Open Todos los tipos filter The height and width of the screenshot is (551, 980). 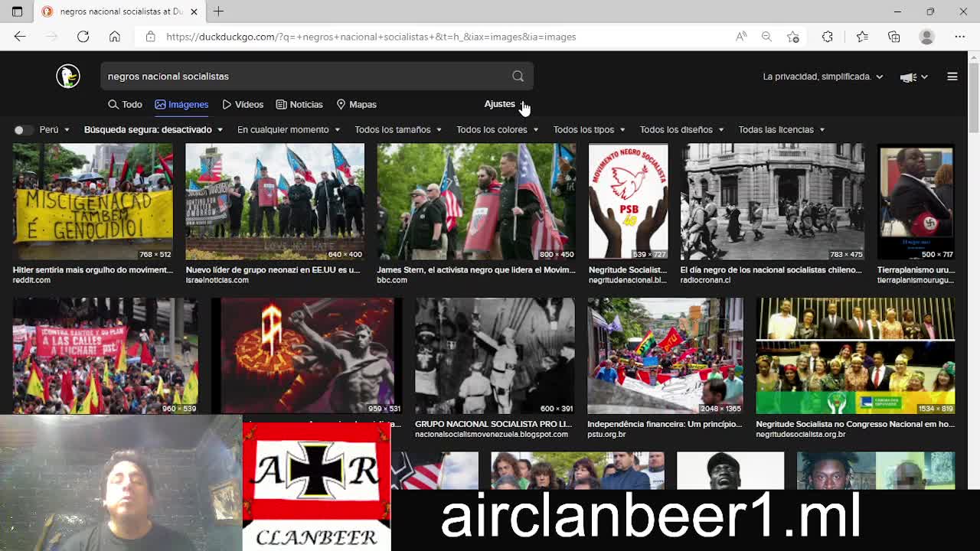click(590, 130)
